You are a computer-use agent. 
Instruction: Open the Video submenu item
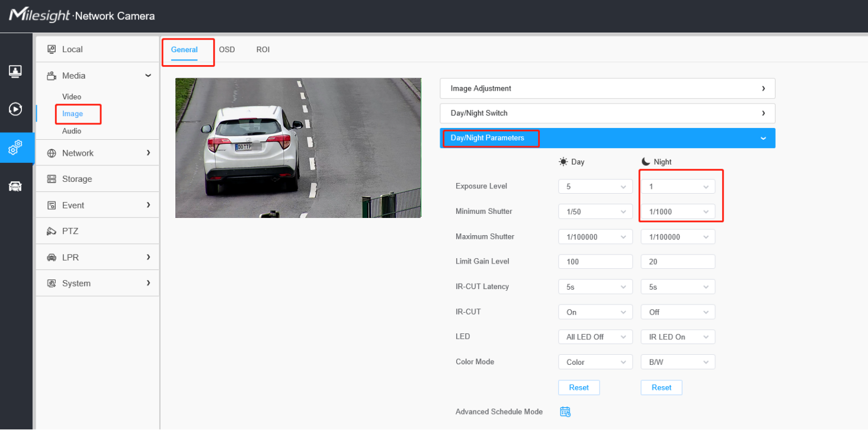(72, 97)
